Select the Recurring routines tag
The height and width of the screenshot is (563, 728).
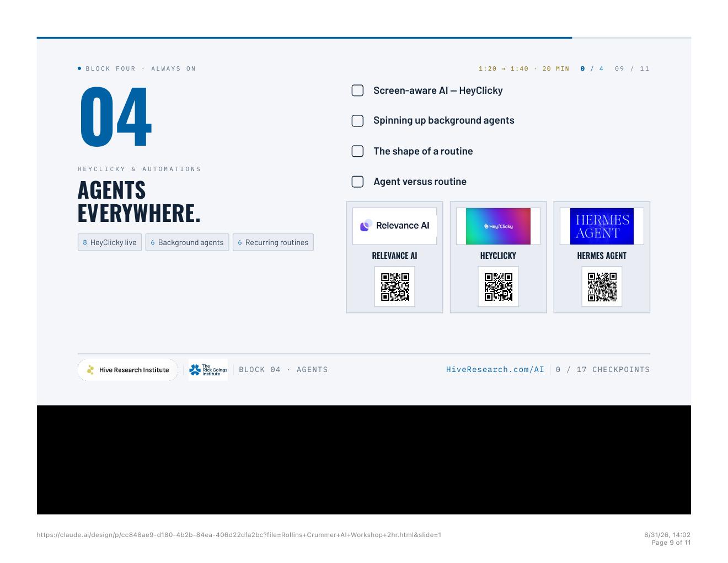273,242
